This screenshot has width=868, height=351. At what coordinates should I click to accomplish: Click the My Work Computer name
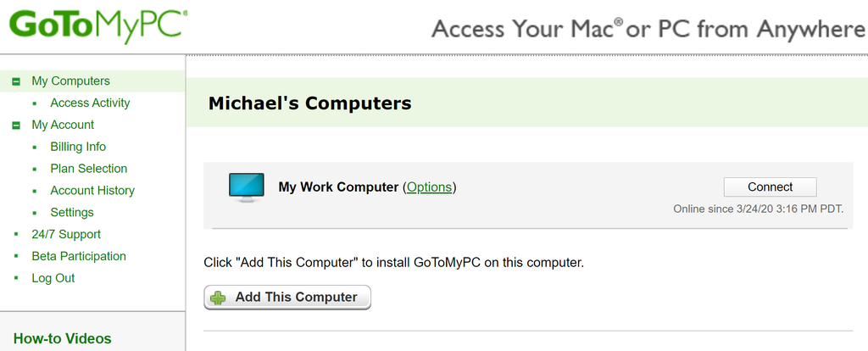click(x=338, y=187)
